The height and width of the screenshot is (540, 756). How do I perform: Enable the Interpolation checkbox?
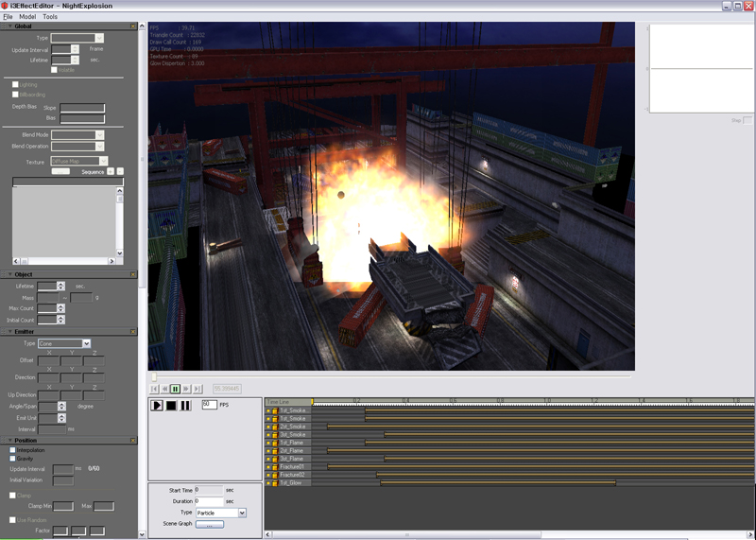[13, 450]
